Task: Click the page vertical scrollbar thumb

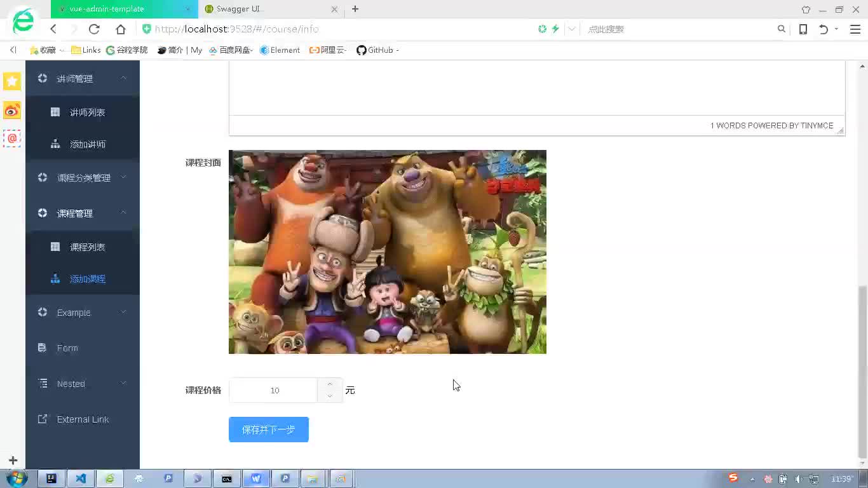Action: [x=862, y=372]
